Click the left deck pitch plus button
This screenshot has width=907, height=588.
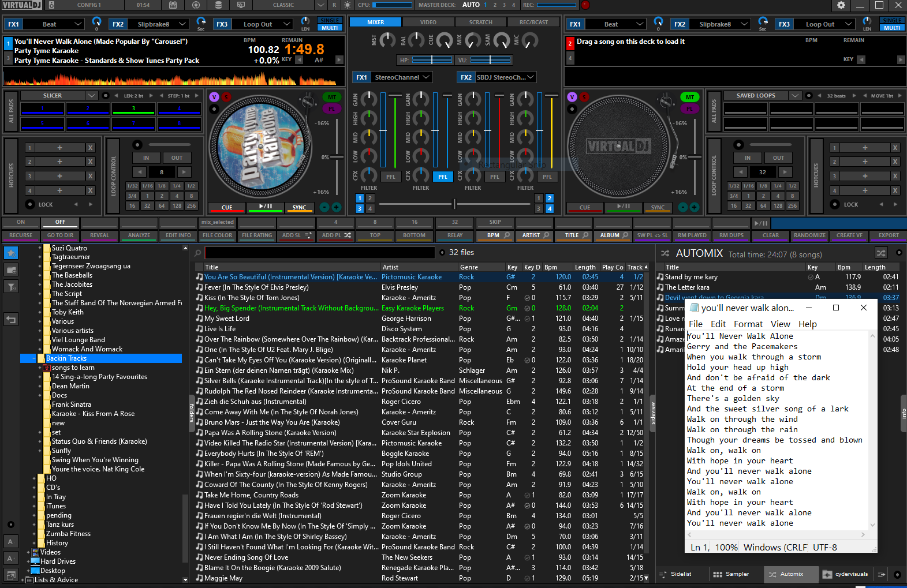337,207
